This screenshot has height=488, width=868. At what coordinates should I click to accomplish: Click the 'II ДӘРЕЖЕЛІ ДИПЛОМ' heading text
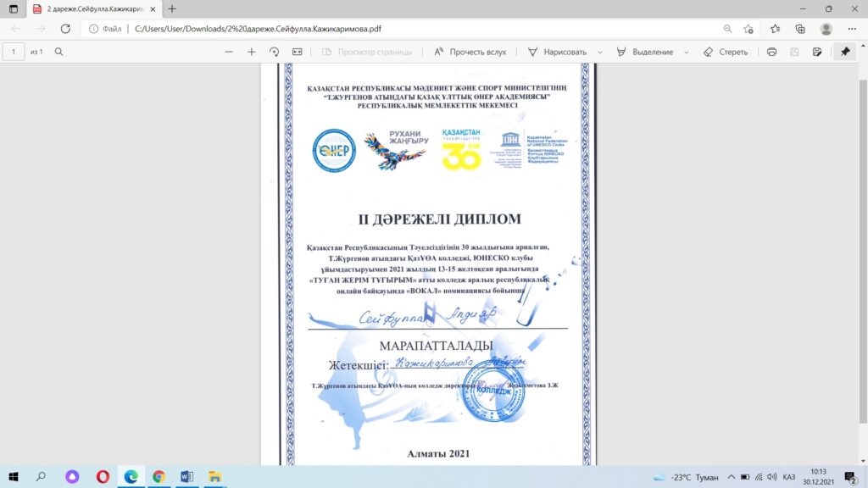tap(439, 219)
